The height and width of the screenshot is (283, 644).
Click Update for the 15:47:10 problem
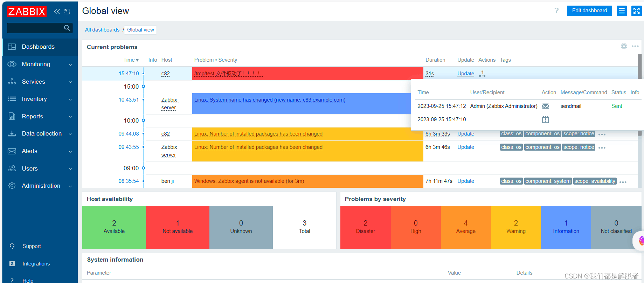click(466, 74)
